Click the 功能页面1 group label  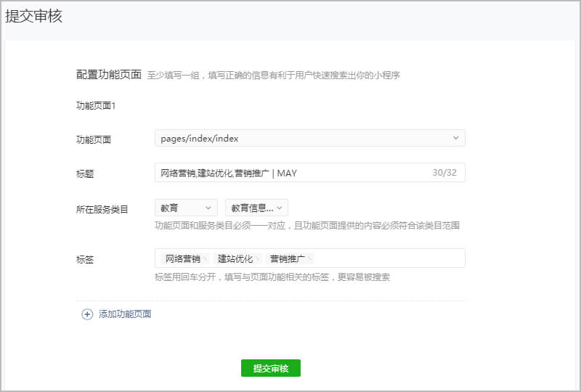pyautogui.click(x=96, y=105)
